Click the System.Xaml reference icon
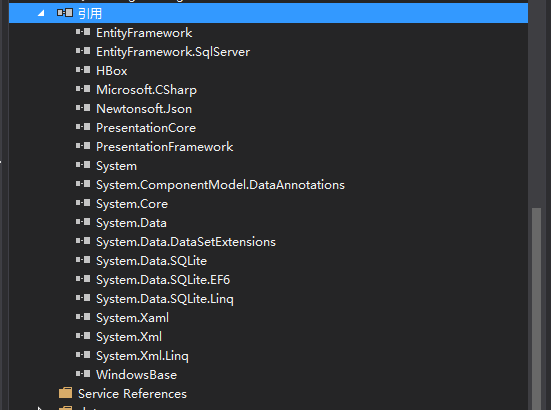Image resolution: width=551 pixels, height=410 pixels. click(x=83, y=317)
